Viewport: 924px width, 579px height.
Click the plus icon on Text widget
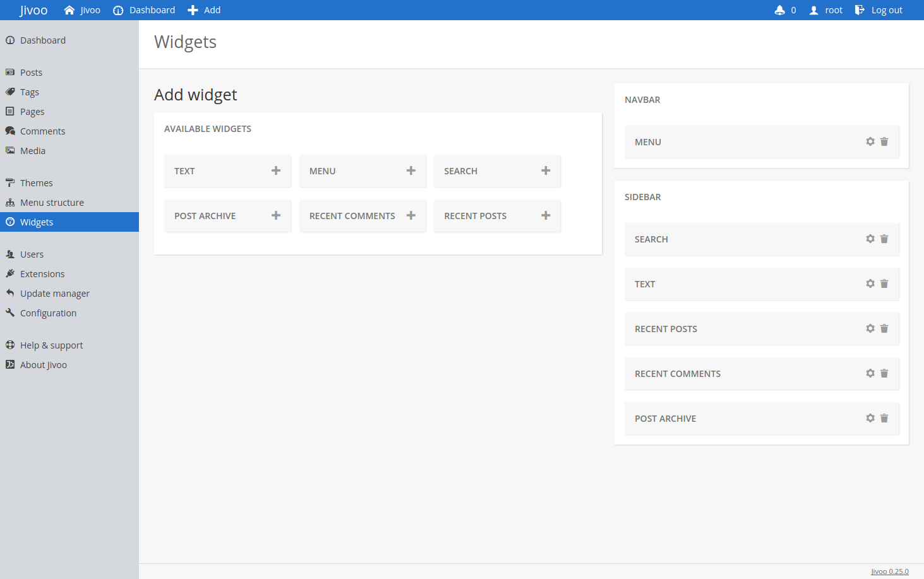[276, 170]
